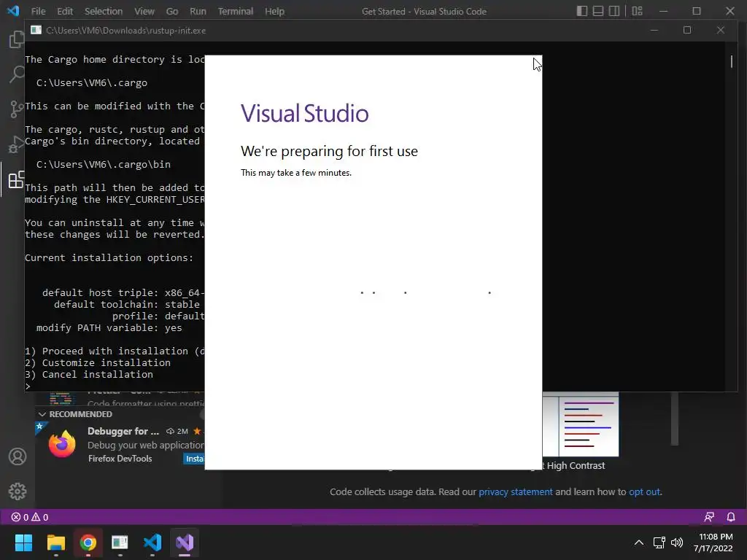Image resolution: width=747 pixels, height=560 pixels.
Task: Click 'Cancel installation' option line
Action: click(89, 374)
